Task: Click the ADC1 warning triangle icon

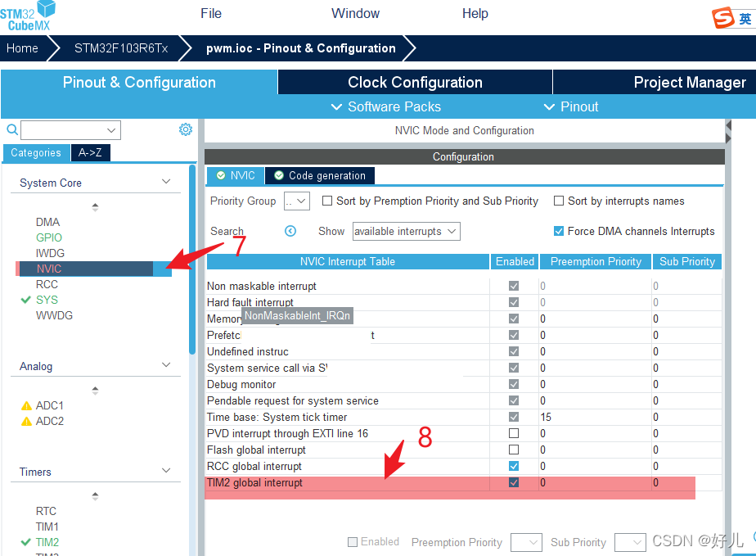Action: click(x=26, y=406)
